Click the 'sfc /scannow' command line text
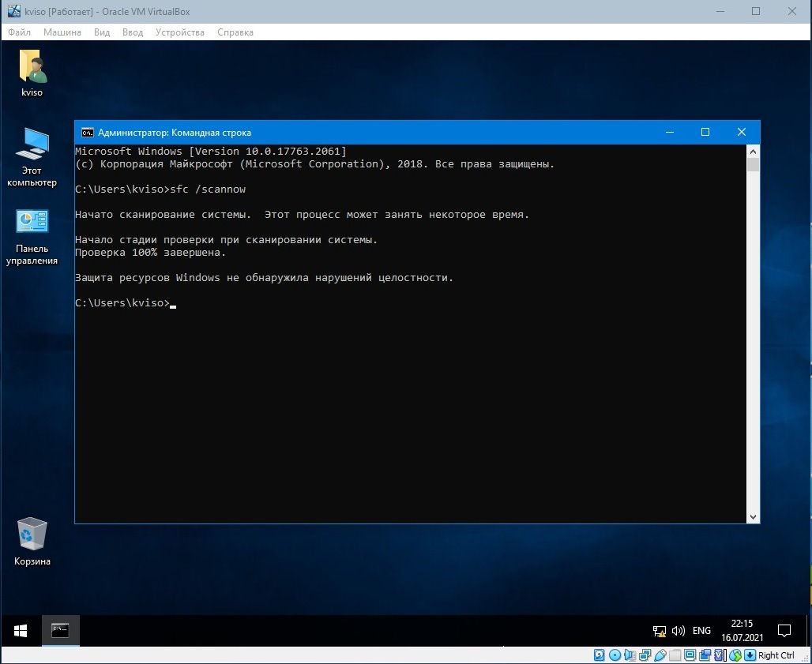The width and height of the screenshot is (812, 664). point(208,189)
